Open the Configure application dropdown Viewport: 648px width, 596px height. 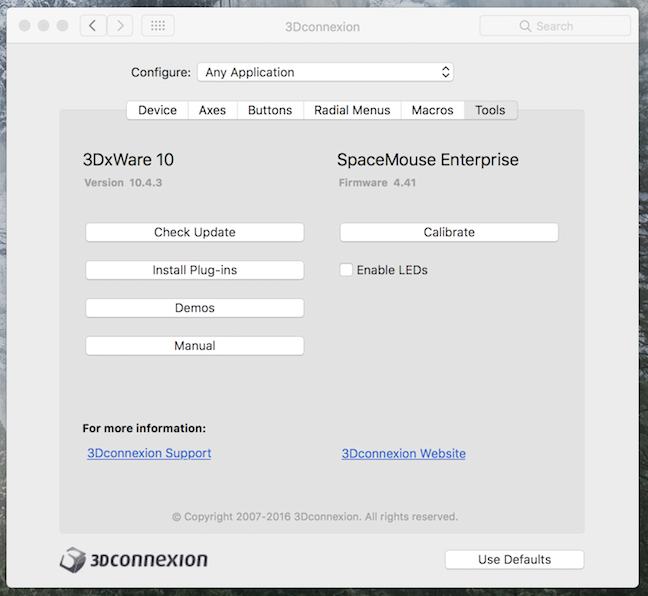click(325, 72)
